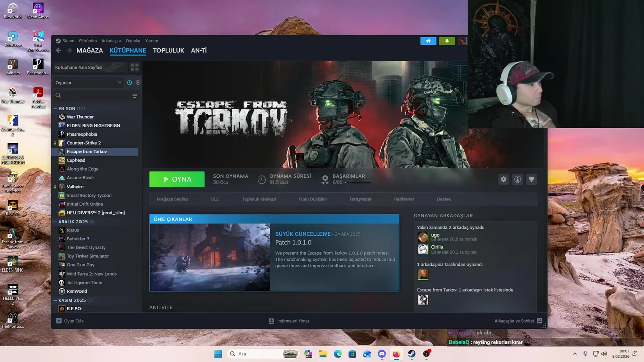Open İndirmeleri Yönet downloads

point(289,321)
